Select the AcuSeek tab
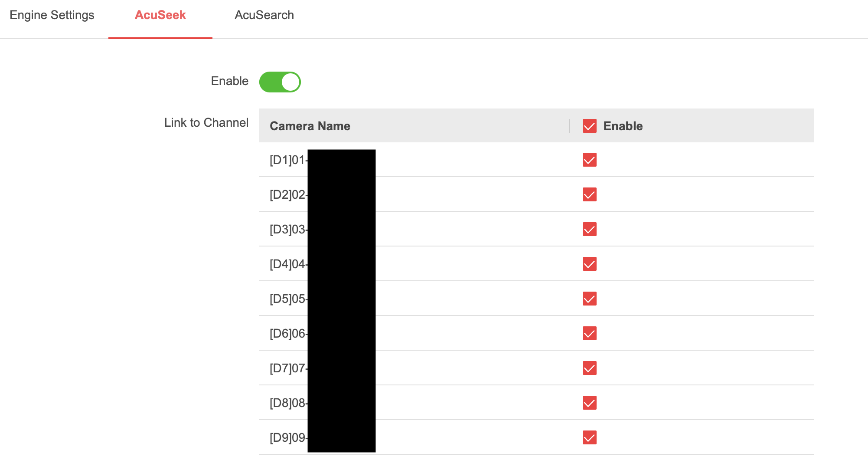The width and height of the screenshot is (868, 460). tap(160, 15)
